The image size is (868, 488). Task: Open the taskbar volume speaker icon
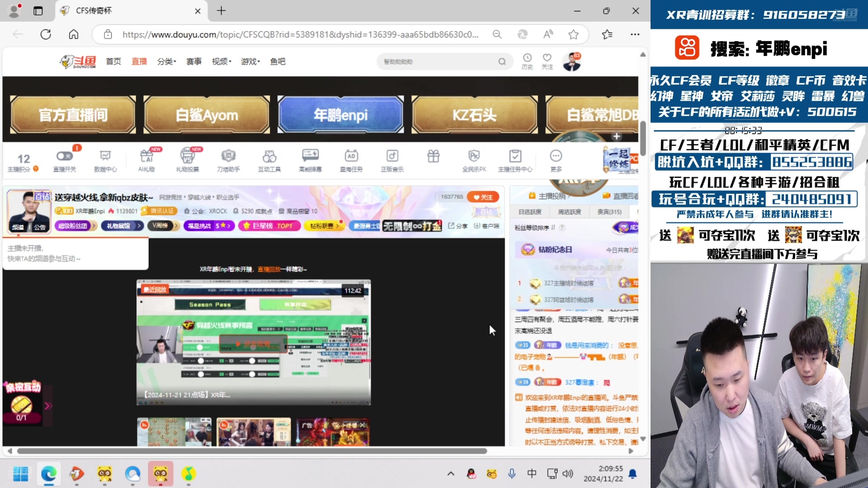click(x=567, y=474)
